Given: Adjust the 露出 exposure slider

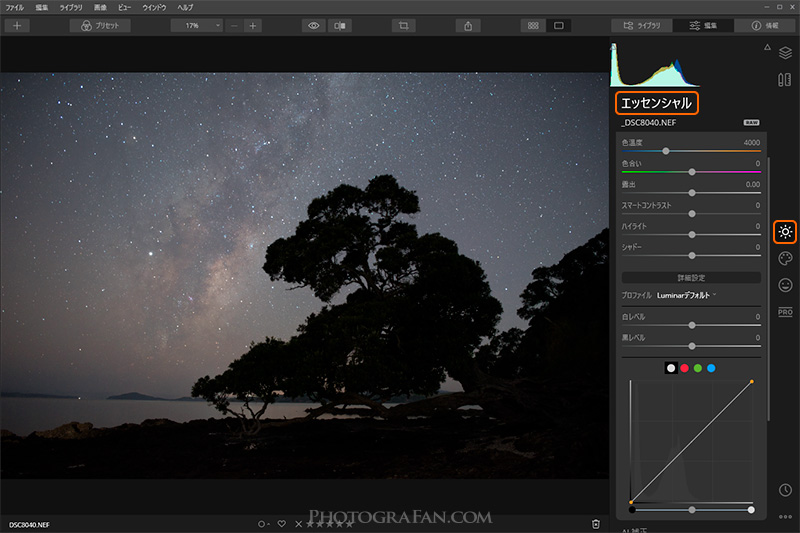Looking at the screenshot, I should pyautogui.click(x=691, y=193).
